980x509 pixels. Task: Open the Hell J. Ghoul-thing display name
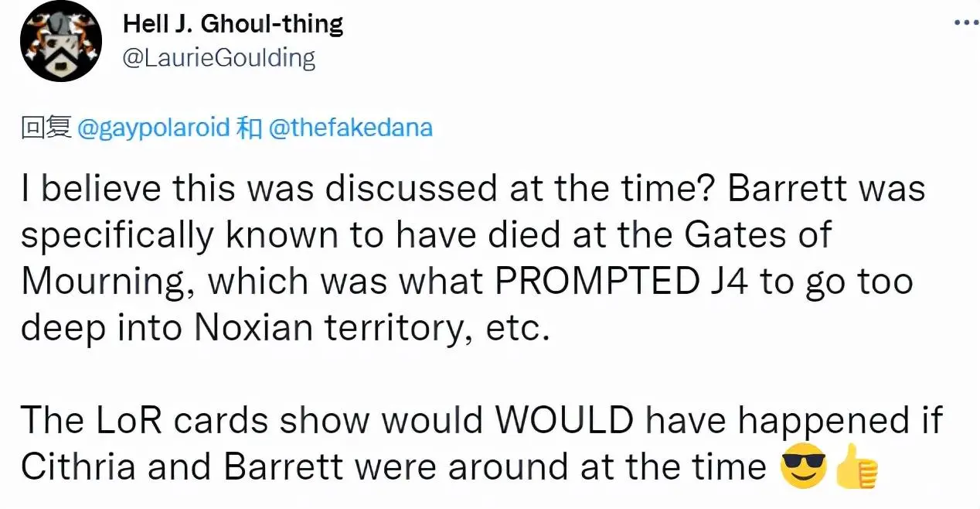(x=233, y=24)
